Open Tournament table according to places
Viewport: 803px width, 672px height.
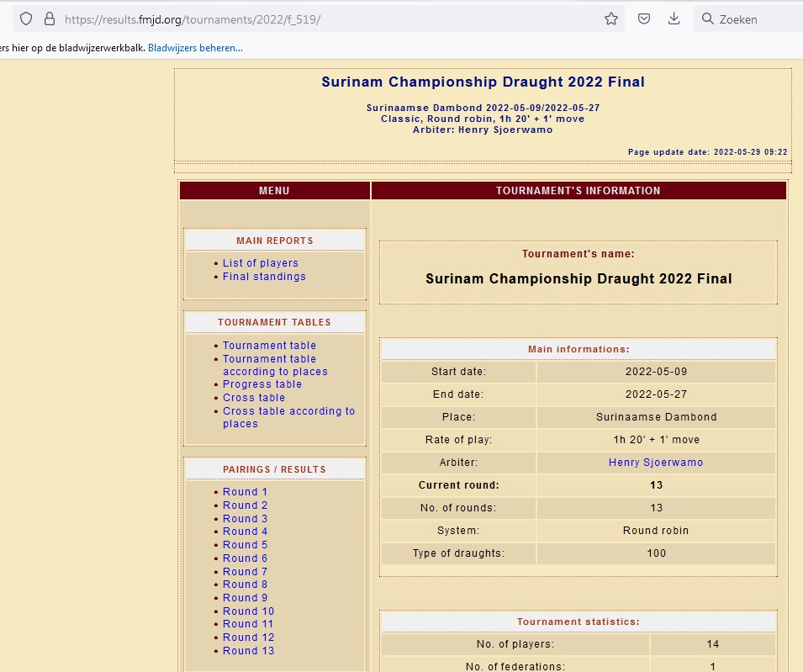pos(275,365)
